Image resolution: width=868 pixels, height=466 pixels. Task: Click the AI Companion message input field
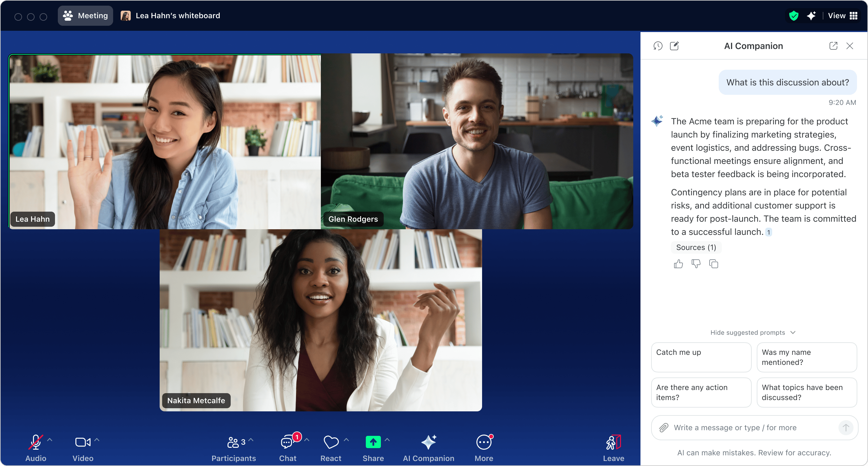coord(752,428)
